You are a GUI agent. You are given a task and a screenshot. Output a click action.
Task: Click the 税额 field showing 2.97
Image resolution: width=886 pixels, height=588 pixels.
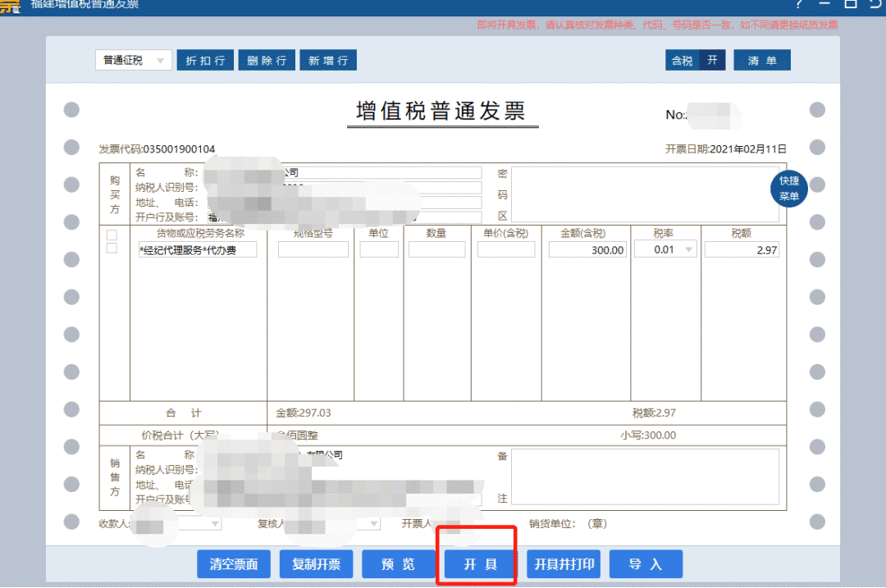coord(742,249)
